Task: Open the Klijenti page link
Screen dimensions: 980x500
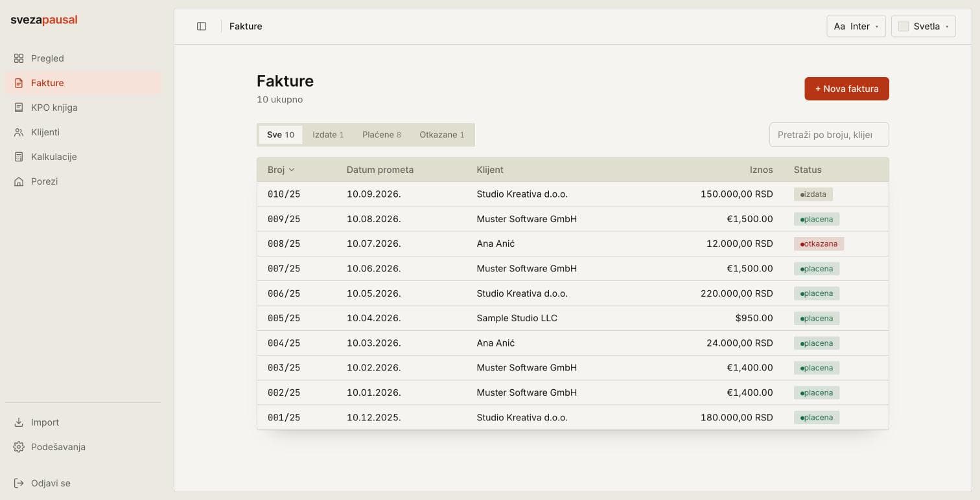Action: click(x=83, y=132)
